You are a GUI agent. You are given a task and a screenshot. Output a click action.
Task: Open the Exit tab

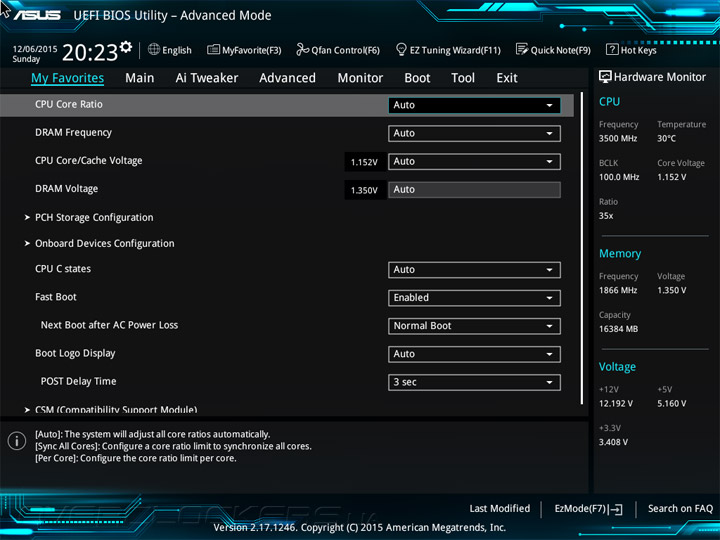[x=506, y=78]
